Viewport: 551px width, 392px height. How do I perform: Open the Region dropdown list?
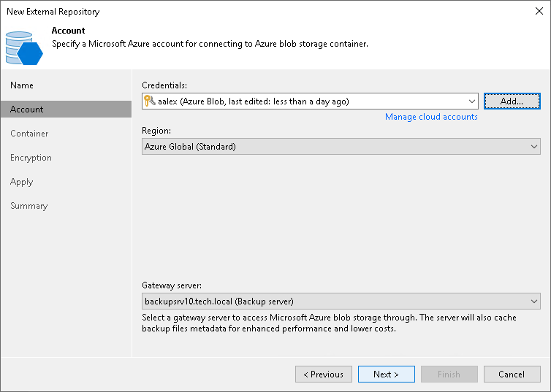(x=534, y=147)
